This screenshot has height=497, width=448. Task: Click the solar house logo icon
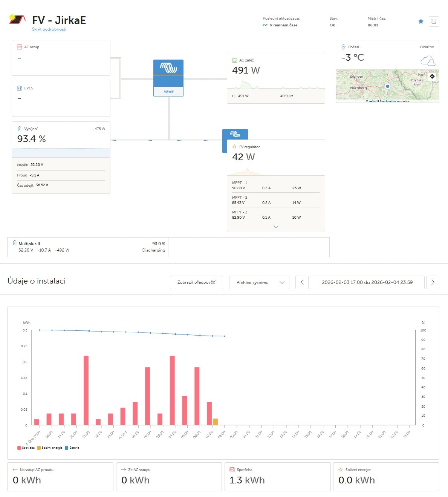click(17, 19)
